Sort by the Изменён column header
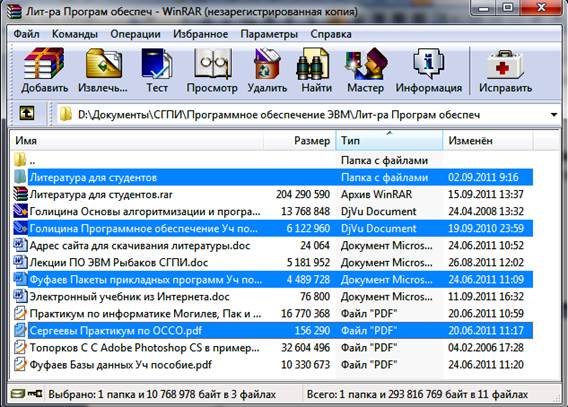This screenshot has height=407, width=568. click(x=488, y=140)
